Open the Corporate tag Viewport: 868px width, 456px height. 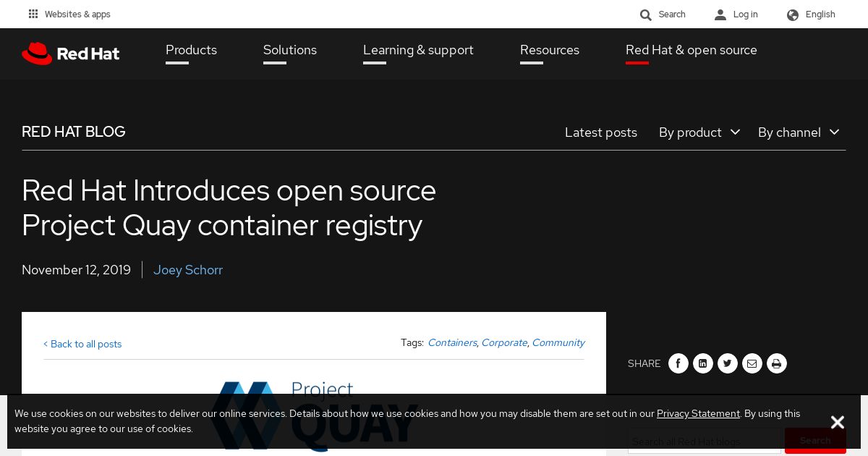pyautogui.click(x=504, y=342)
